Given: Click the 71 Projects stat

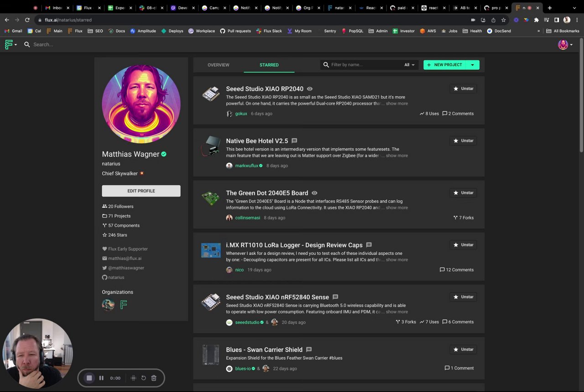Looking at the screenshot, I should click(116, 216).
